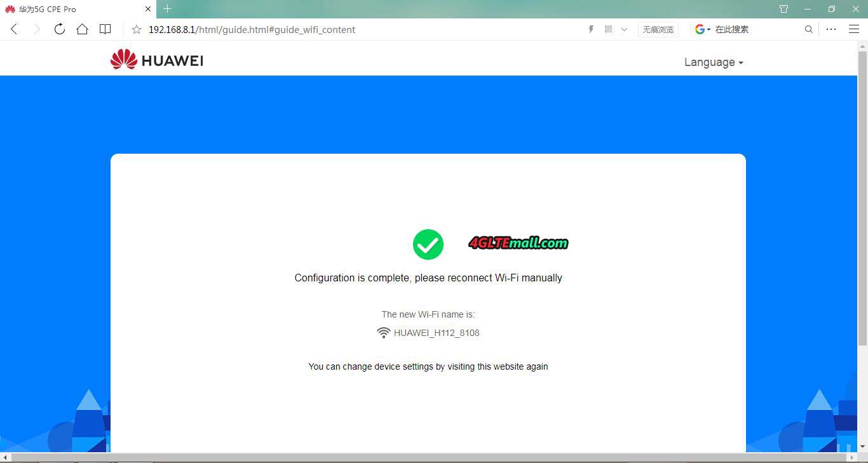868x463 pixels.
Task: Open the hamburger main menu
Action: tap(853, 29)
